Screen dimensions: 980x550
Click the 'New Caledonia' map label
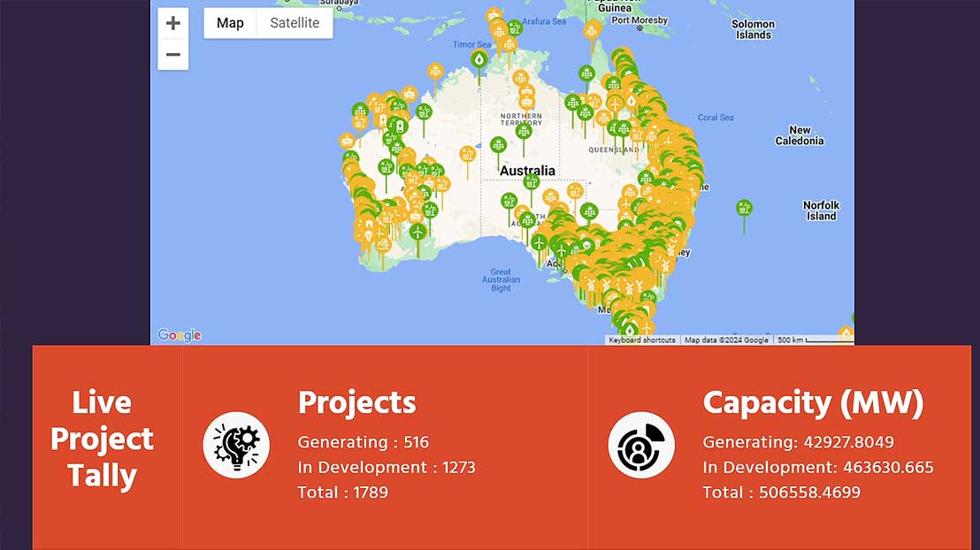pos(800,135)
